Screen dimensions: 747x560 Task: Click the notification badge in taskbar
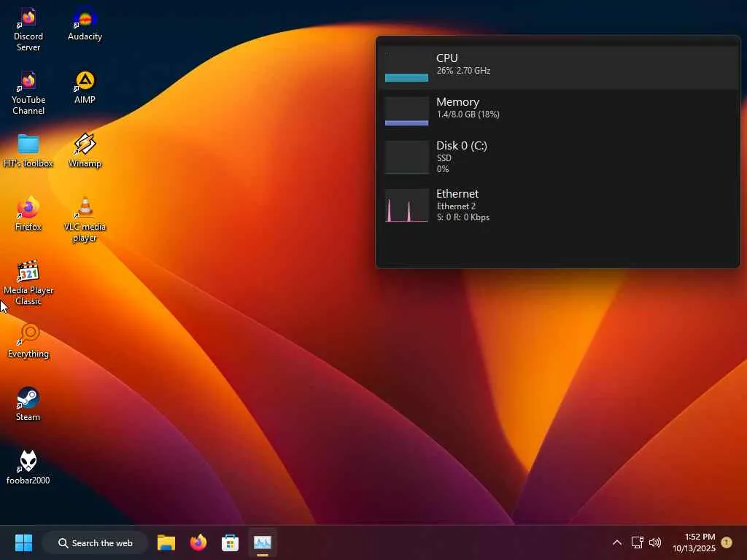[727, 542]
